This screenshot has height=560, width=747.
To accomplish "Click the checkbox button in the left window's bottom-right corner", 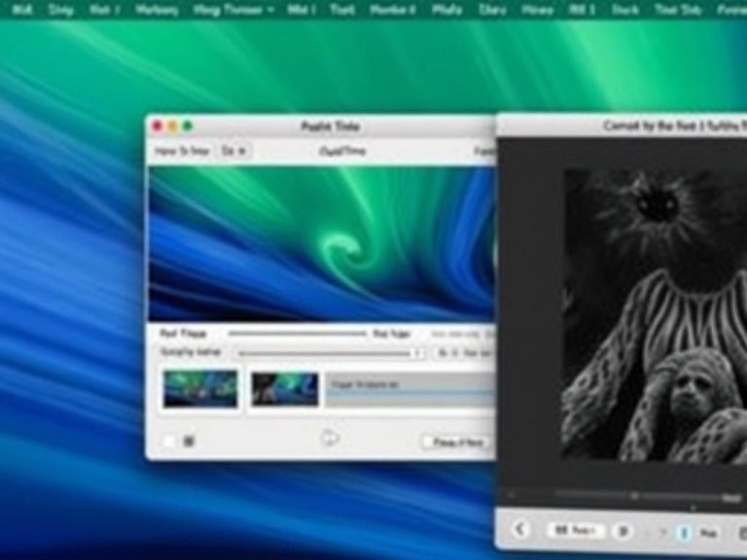I will (455, 442).
